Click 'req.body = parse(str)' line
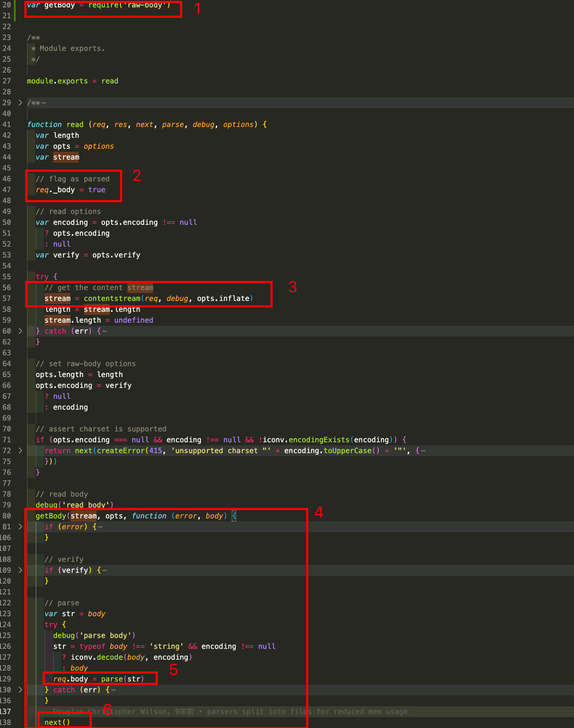Viewport: 574px width, 728px height. (x=98, y=679)
